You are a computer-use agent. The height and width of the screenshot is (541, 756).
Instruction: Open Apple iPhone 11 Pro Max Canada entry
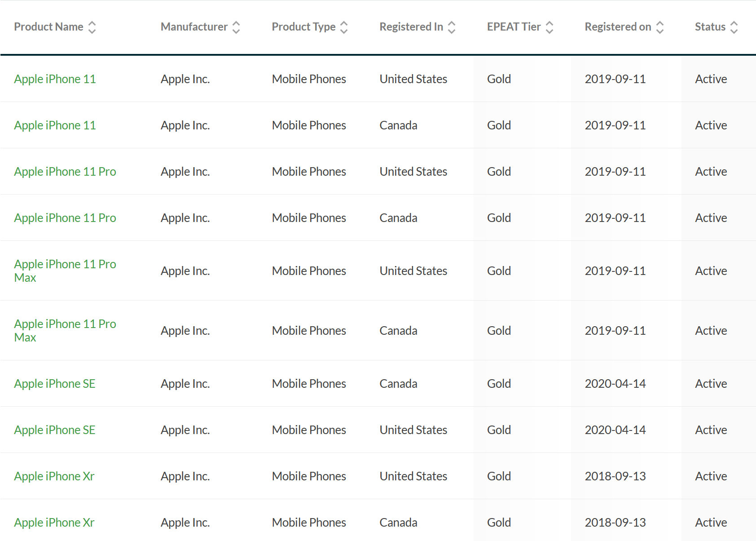(x=65, y=331)
